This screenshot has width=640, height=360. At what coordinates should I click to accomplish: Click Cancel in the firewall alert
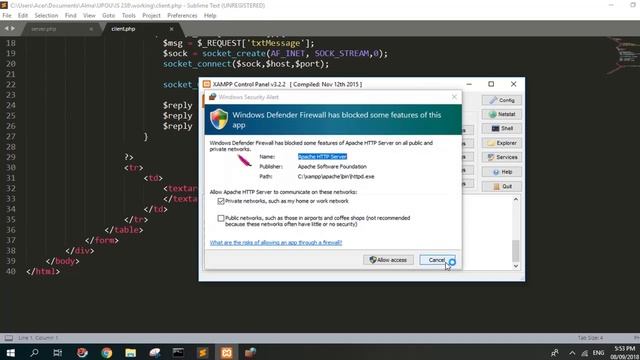437,260
